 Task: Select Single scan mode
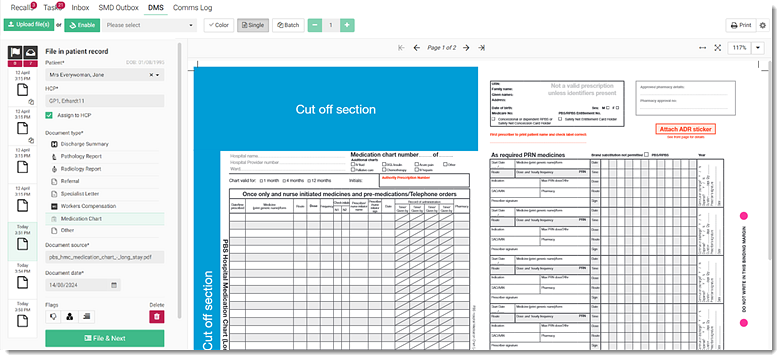(x=253, y=25)
